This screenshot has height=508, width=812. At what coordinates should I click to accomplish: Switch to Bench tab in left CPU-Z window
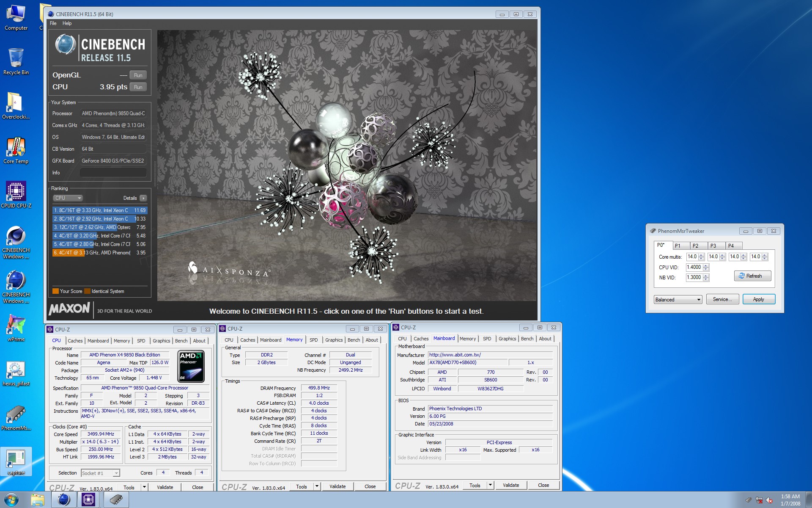181,341
